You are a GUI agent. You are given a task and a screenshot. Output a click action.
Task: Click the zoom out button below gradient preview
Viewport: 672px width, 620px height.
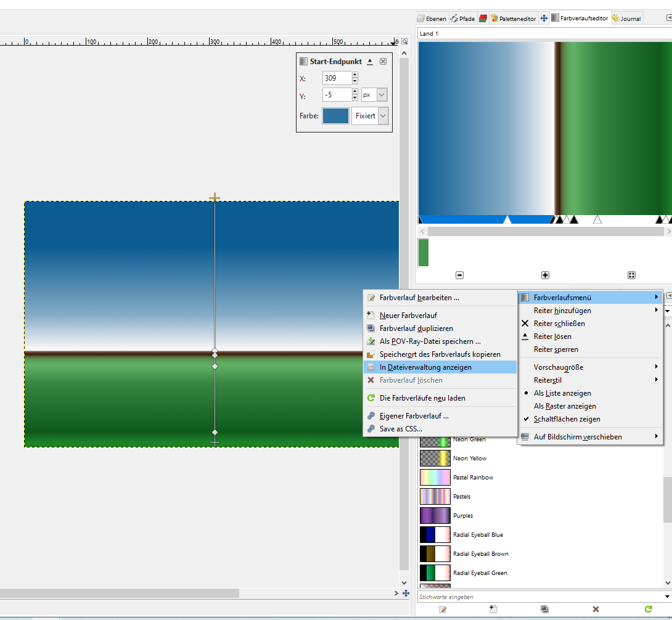point(459,275)
